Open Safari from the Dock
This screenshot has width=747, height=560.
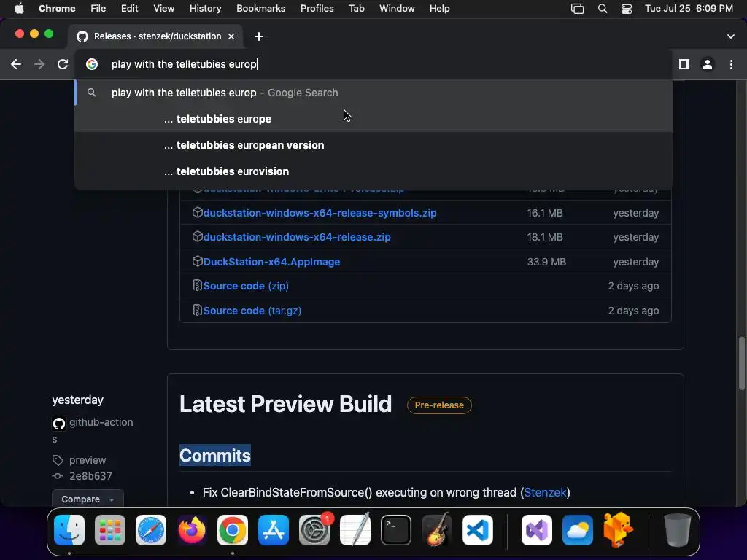point(151,530)
